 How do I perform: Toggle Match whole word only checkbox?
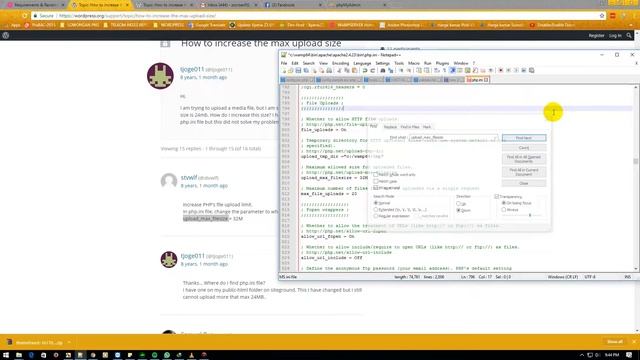point(376,175)
